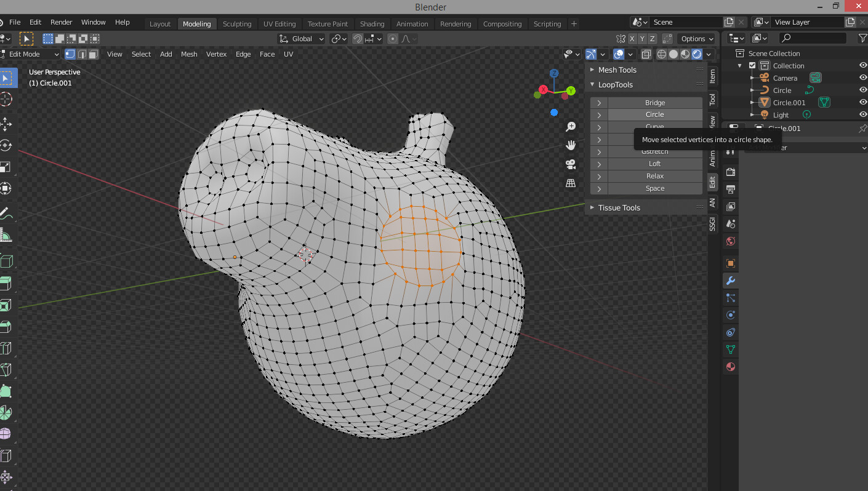Select the Measure tool
This screenshot has width=868, height=491.
[x=8, y=235]
